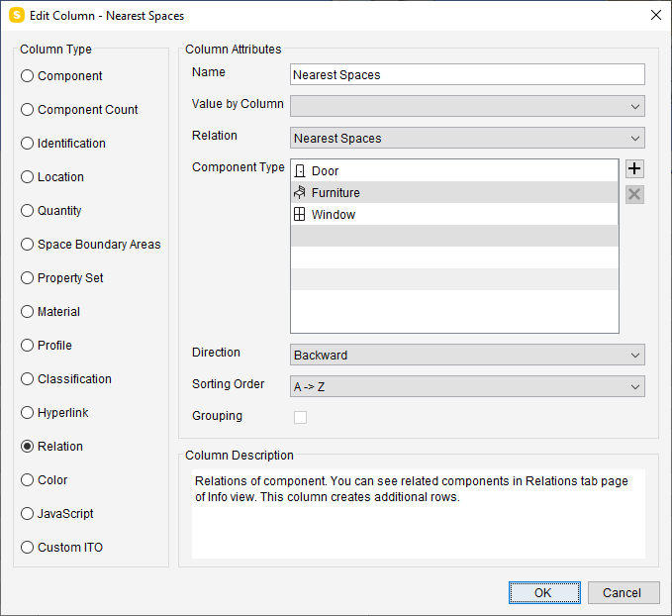The image size is (672, 616).
Task: Click the Furniture chair icon in the list
Action: click(300, 192)
